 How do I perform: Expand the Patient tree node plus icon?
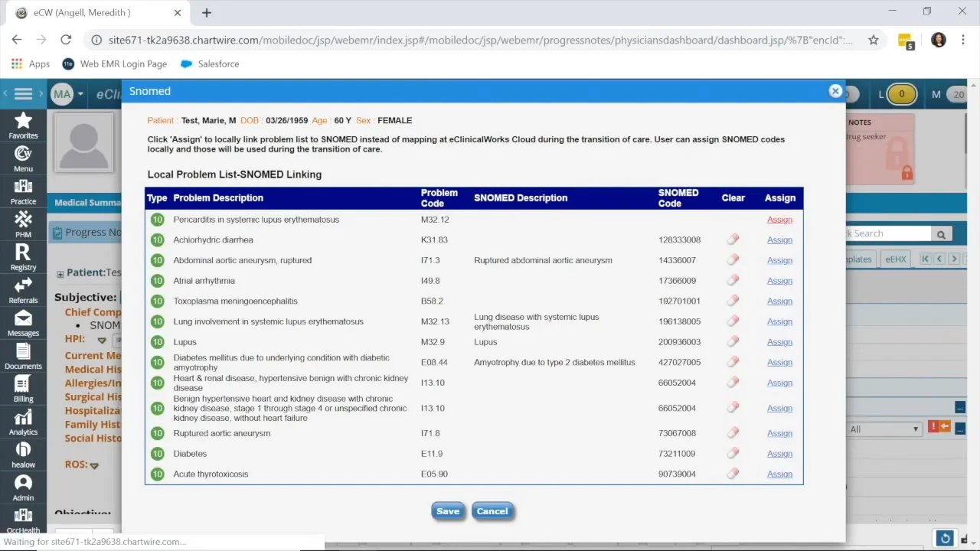60,274
